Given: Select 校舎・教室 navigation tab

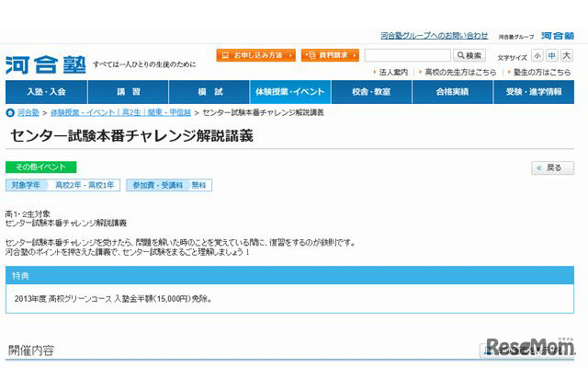Looking at the screenshot, I should click(x=371, y=92).
